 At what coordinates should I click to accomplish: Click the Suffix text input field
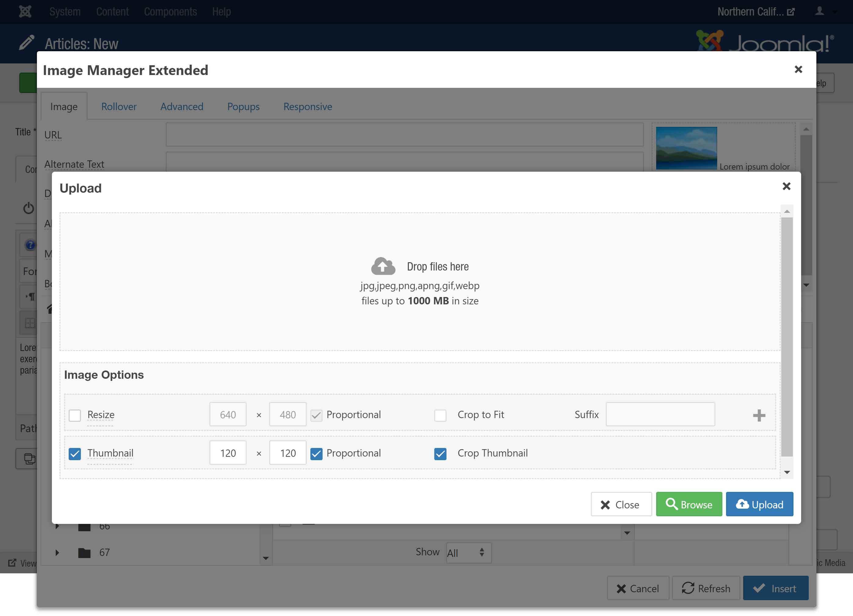point(660,414)
